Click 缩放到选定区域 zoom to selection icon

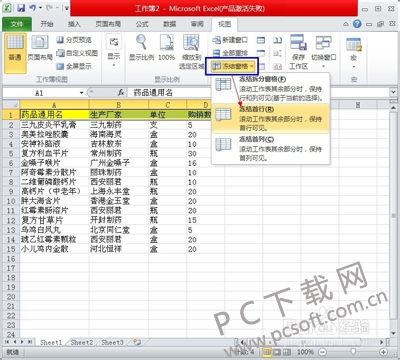[x=191, y=52]
